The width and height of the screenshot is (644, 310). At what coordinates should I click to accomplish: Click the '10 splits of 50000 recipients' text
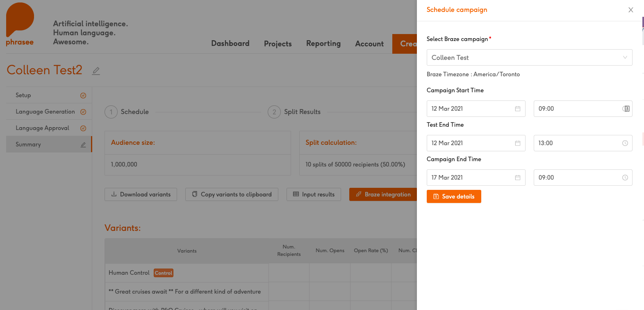click(355, 164)
